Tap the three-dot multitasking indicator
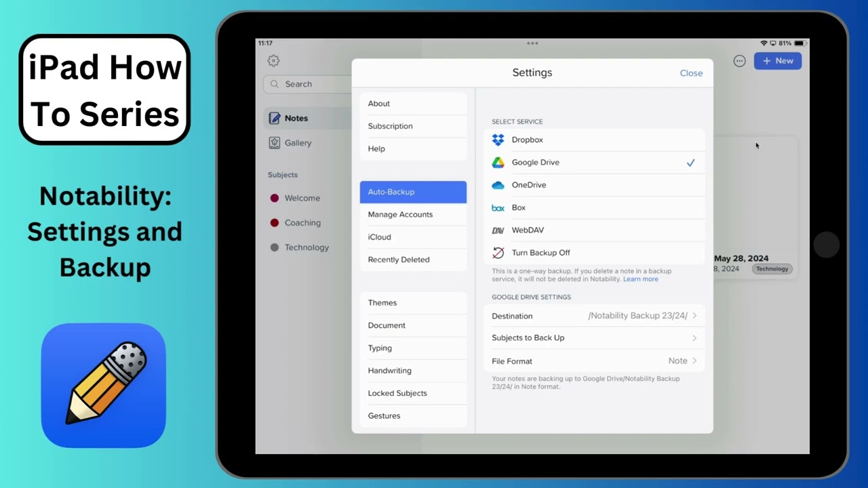Image resolution: width=868 pixels, height=488 pixels. pyautogui.click(x=532, y=43)
